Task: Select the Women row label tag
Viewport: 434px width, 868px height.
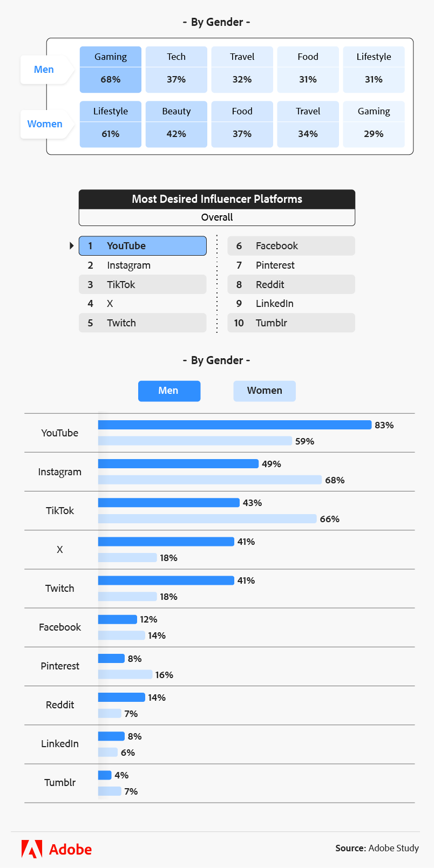Action: (45, 124)
